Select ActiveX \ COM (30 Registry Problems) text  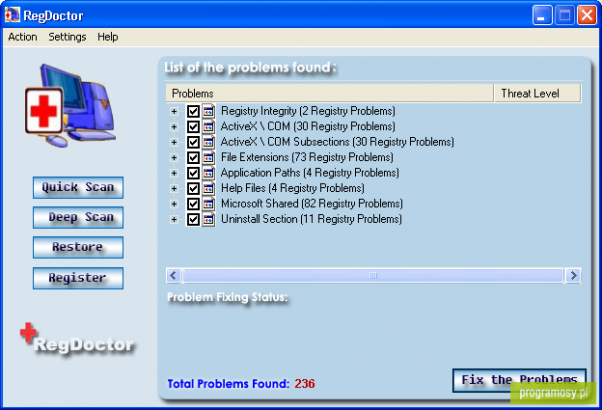tap(308, 127)
